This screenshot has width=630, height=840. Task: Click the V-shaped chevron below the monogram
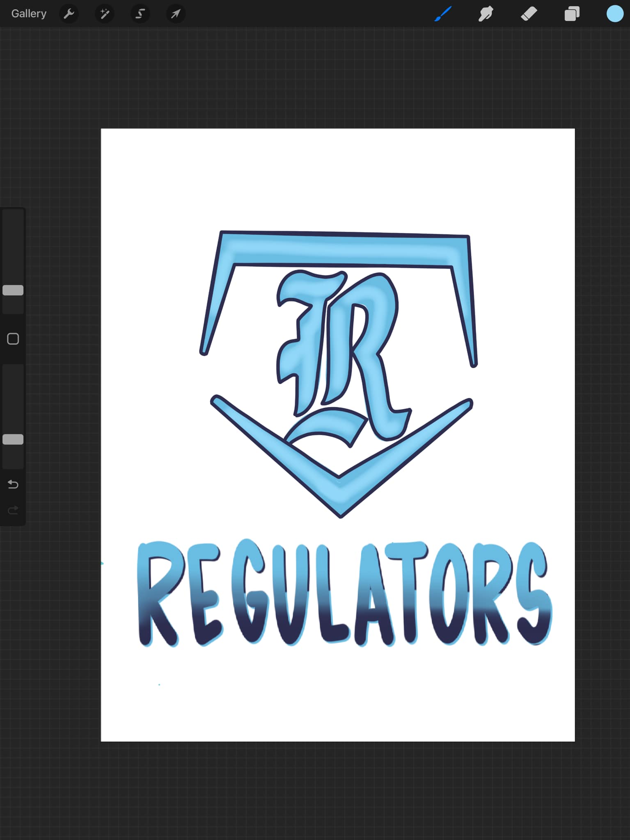[x=341, y=457]
